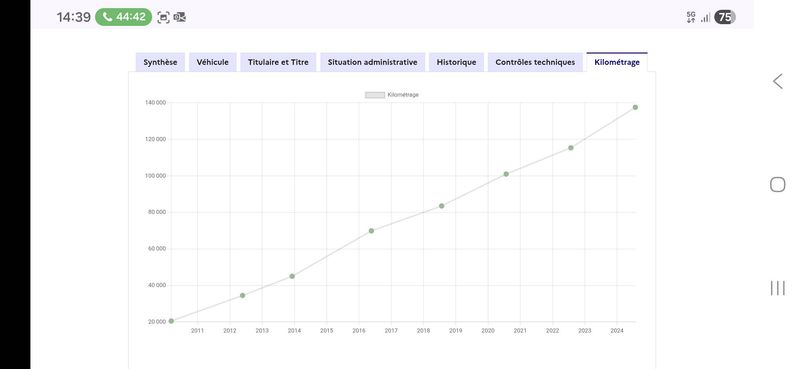Open the Titulaire et Titre tab
Viewport: 800px width, 369px height.
coord(278,62)
